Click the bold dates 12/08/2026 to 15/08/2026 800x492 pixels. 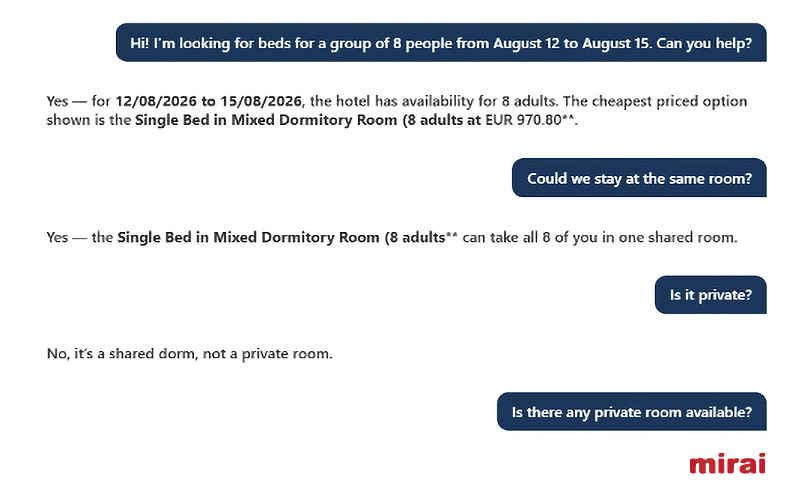coord(209,101)
